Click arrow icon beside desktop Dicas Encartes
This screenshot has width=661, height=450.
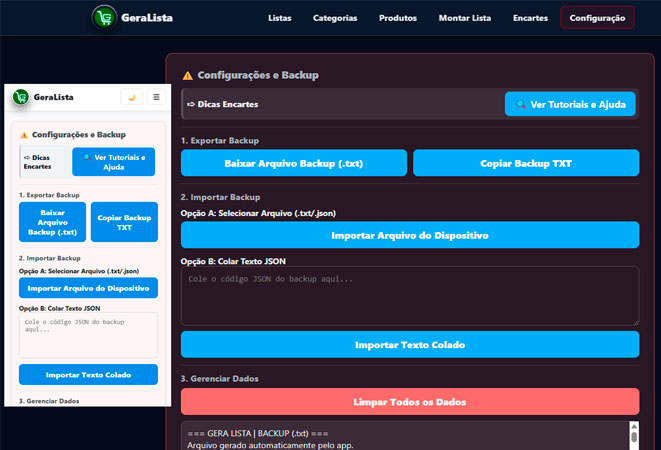191,104
